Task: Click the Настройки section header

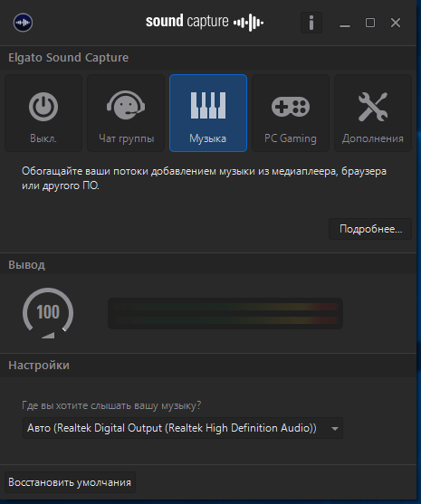Action: pos(39,366)
